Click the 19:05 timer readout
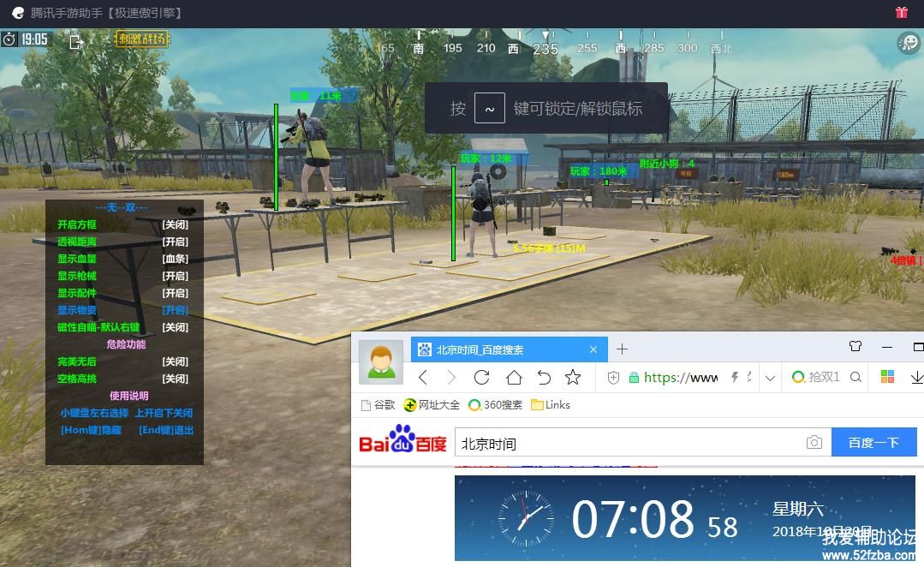The width and height of the screenshot is (924, 567). point(34,39)
